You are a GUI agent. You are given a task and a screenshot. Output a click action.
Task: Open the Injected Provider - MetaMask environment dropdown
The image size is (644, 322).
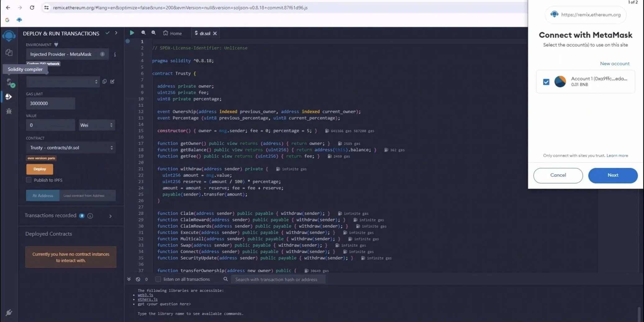point(67,54)
